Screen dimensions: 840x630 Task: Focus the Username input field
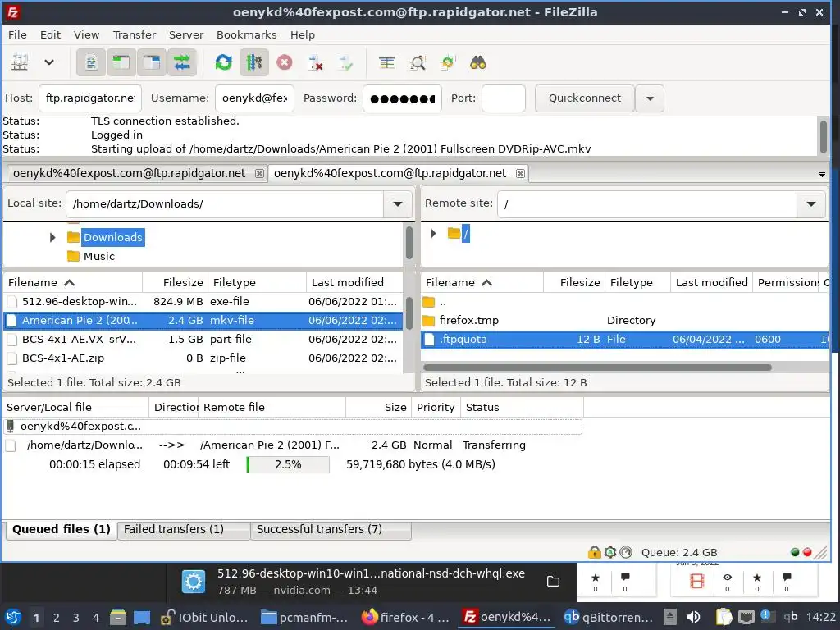254,98
